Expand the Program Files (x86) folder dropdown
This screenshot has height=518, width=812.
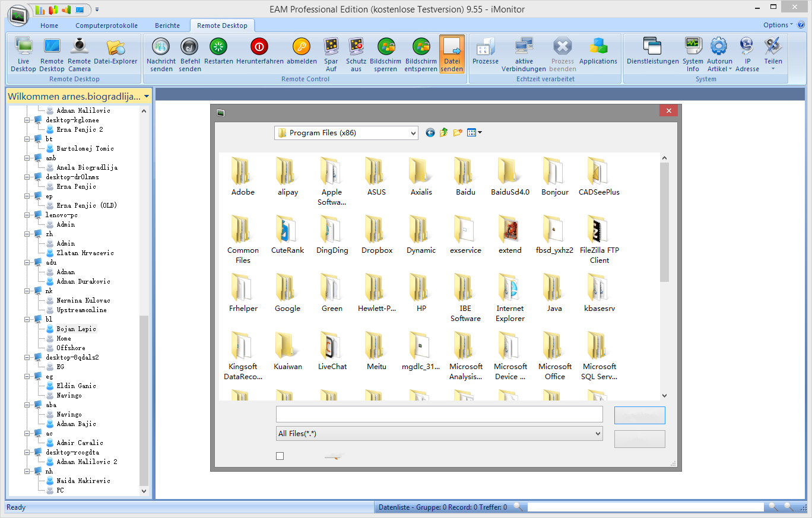pos(413,133)
